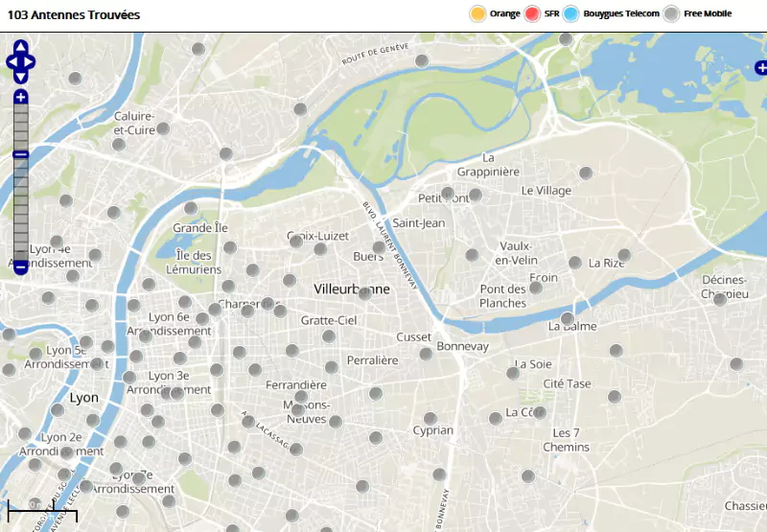
Task: Pan the map right with the arrow control
Action: (x=31, y=63)
